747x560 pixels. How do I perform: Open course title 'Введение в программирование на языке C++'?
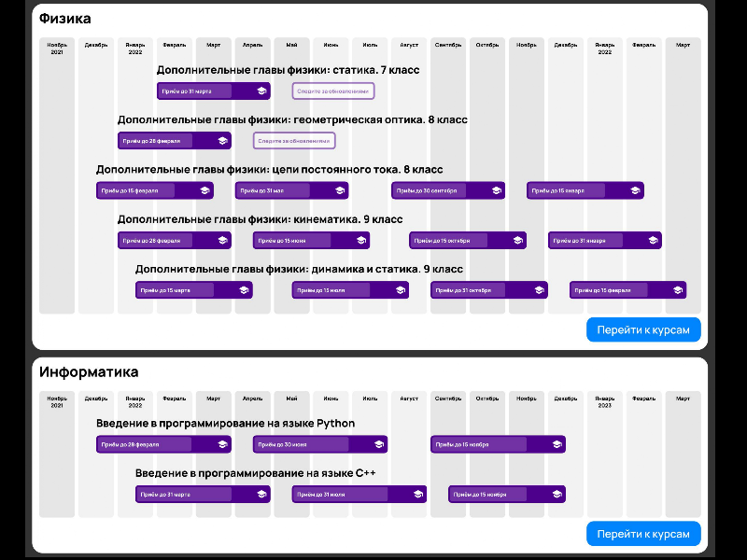(x=255, y=473)
